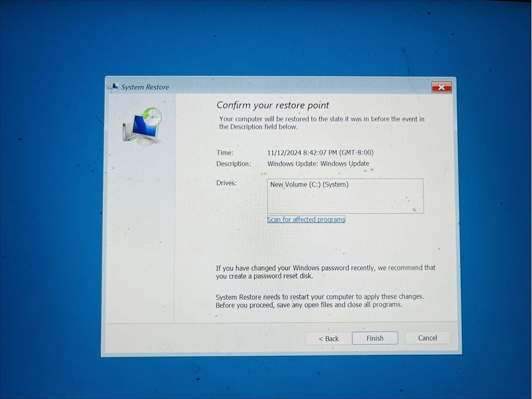Click the Finish button

(x=375, y=338)
